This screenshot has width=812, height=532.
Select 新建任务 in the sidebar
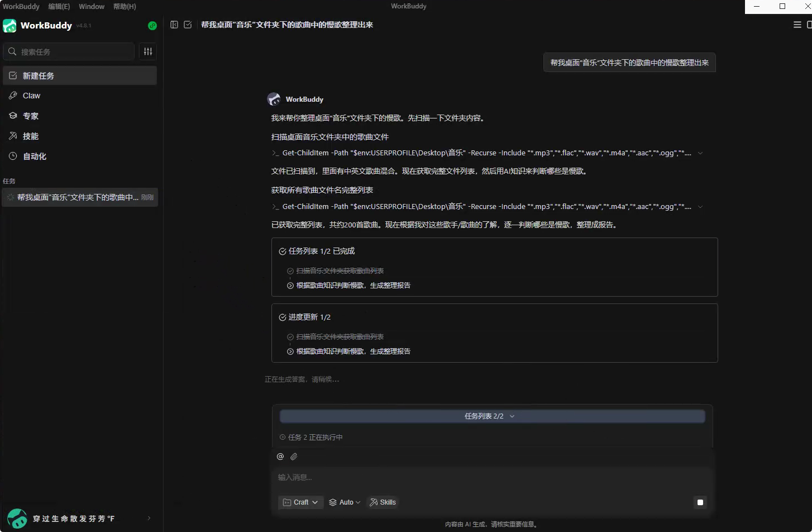(80, 75)
